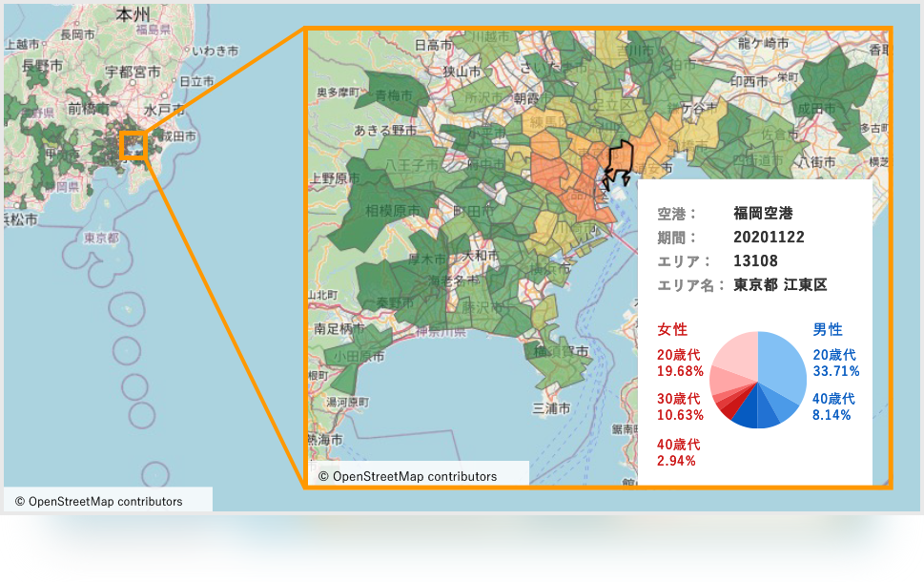Click the pie chart in the tooltip
Image resolution: width=924 pixels, height=582 pixels.
click(758, 380)
